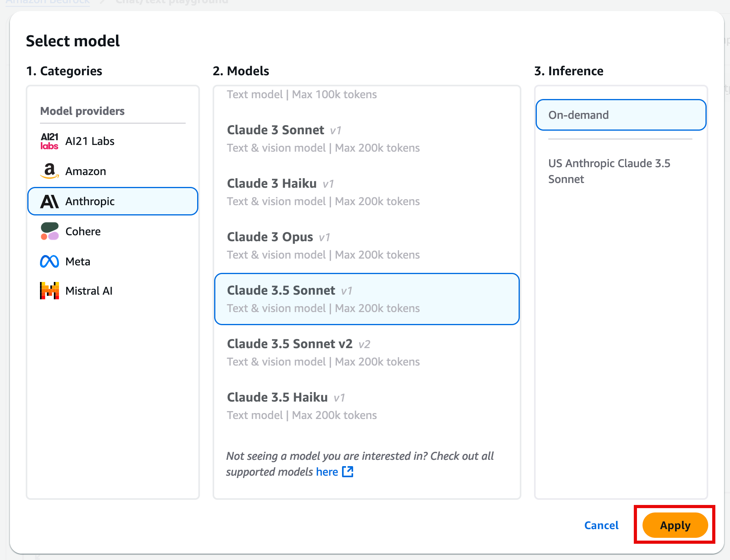Click the Amazon logo icon

point(49,171)
